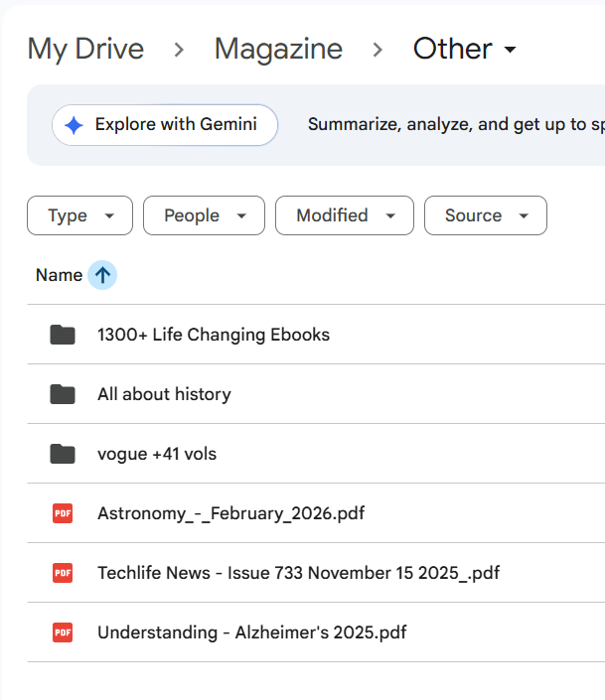Toggle sort direction with the up arrow
605x700 pixels.
tap(102, 275)
